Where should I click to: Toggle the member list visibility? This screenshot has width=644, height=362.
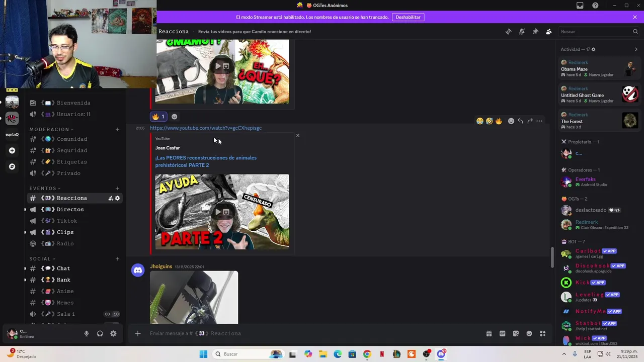(549, 31)
